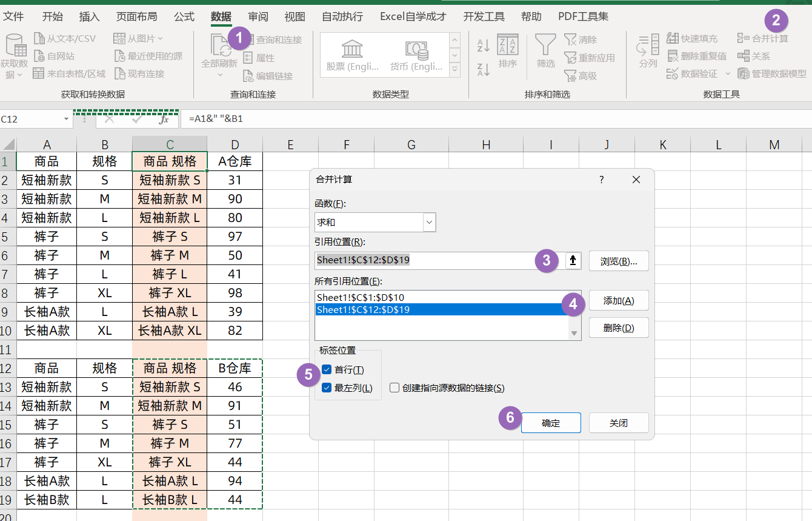Click the 获取数据 (Get Data) icon
The width and height of the screenshot is (812, 521).
tap(15, 45)
